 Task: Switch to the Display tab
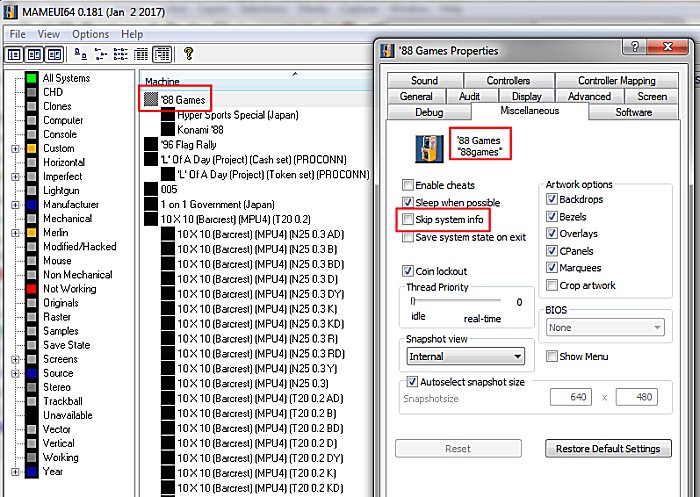pos(527,96)
